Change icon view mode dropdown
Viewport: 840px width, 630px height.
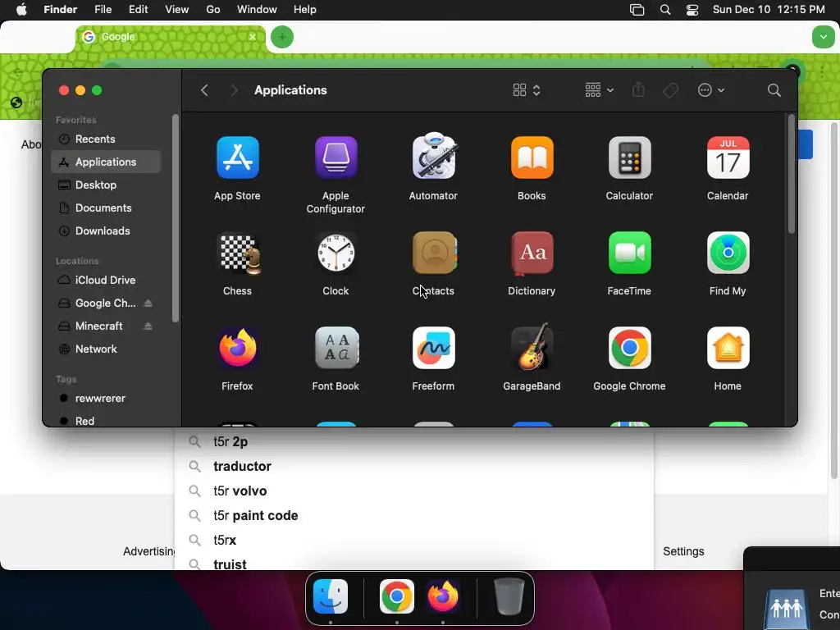(x=527, y=90)
